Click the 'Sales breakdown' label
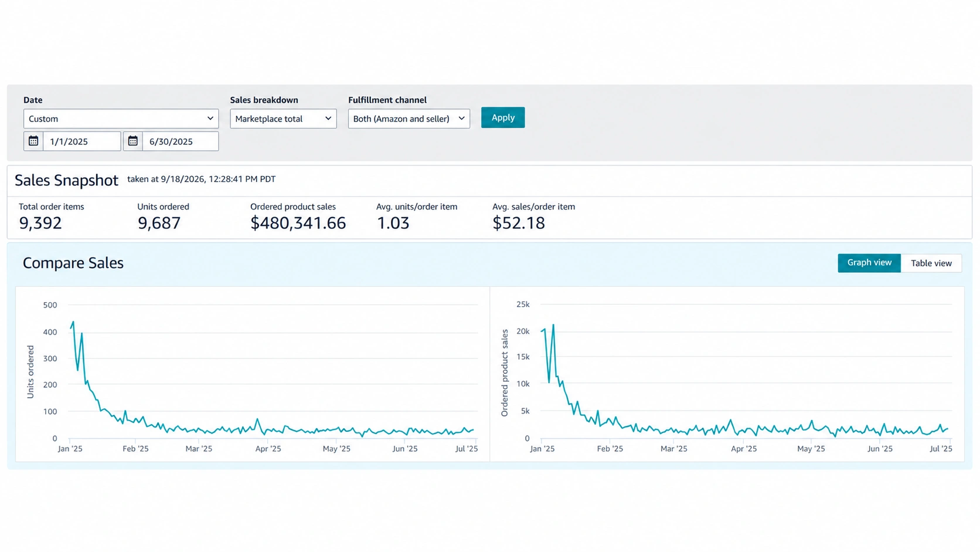The height and width of the screenshot is (552, 980). coord(264,100)
